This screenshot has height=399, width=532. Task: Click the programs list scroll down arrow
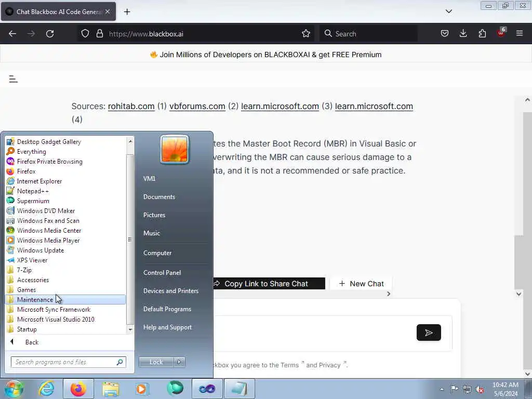(x=130, y=329)
